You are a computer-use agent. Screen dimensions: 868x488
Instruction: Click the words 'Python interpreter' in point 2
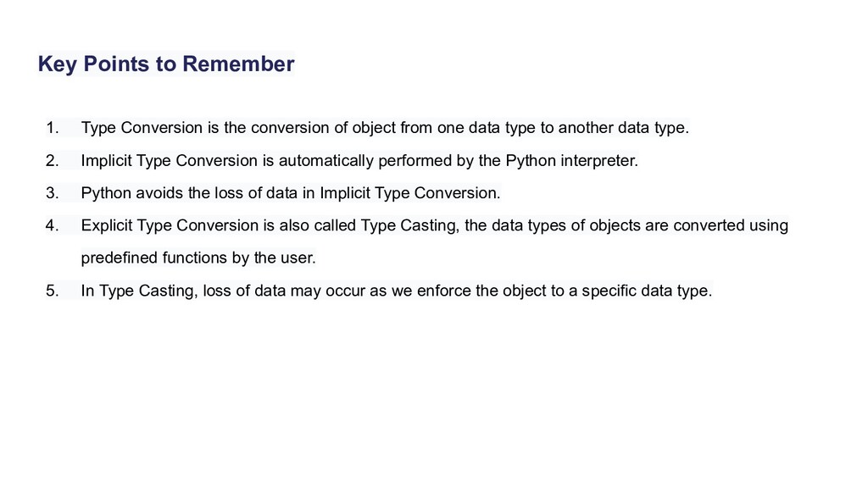click(x=572, y=160)
